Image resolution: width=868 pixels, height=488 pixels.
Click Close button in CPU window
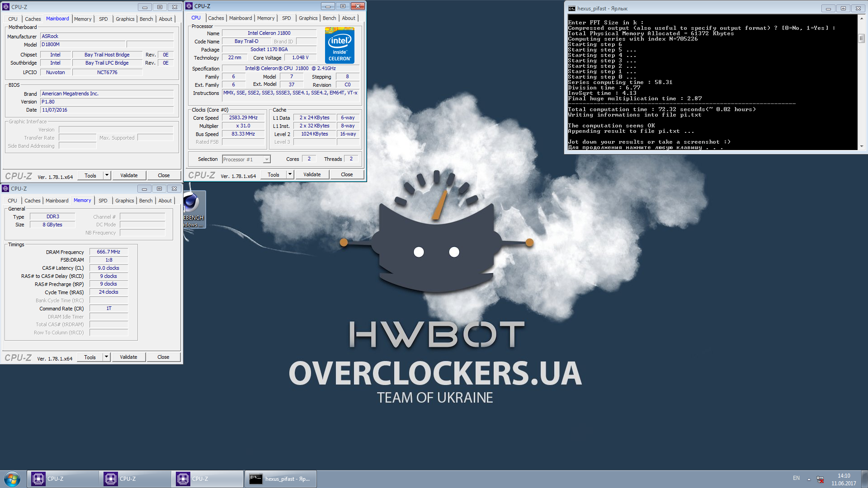pyautogui.click(x=347, y=174)
